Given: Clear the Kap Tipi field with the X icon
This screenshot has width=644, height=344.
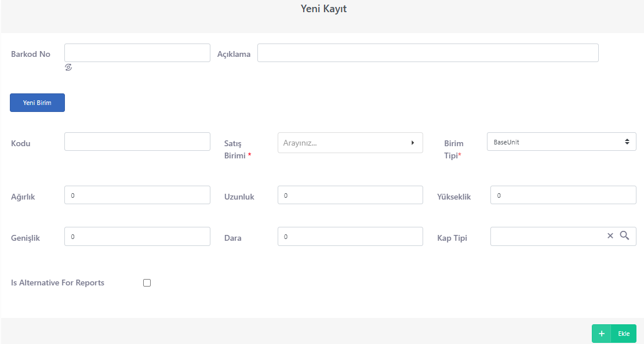Looking at the screenshot, I should click(610, 236).
